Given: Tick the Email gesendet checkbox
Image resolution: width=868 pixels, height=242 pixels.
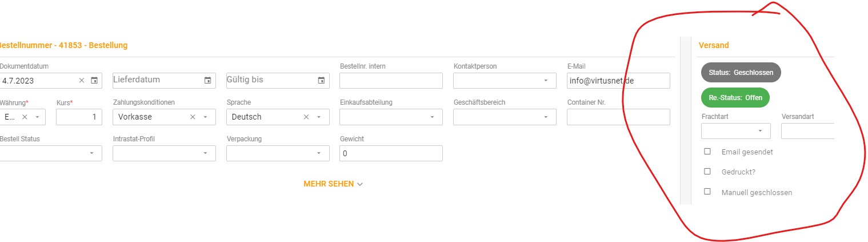Looking at the screenshot, I should coord(707,152).
